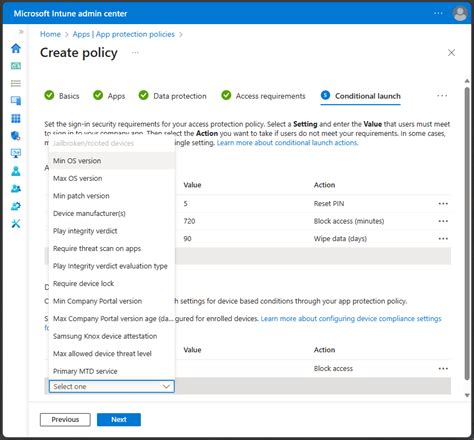Choose Samsung Knox device attestation option
Screen dimensions: 474x440
coord(112,336)
